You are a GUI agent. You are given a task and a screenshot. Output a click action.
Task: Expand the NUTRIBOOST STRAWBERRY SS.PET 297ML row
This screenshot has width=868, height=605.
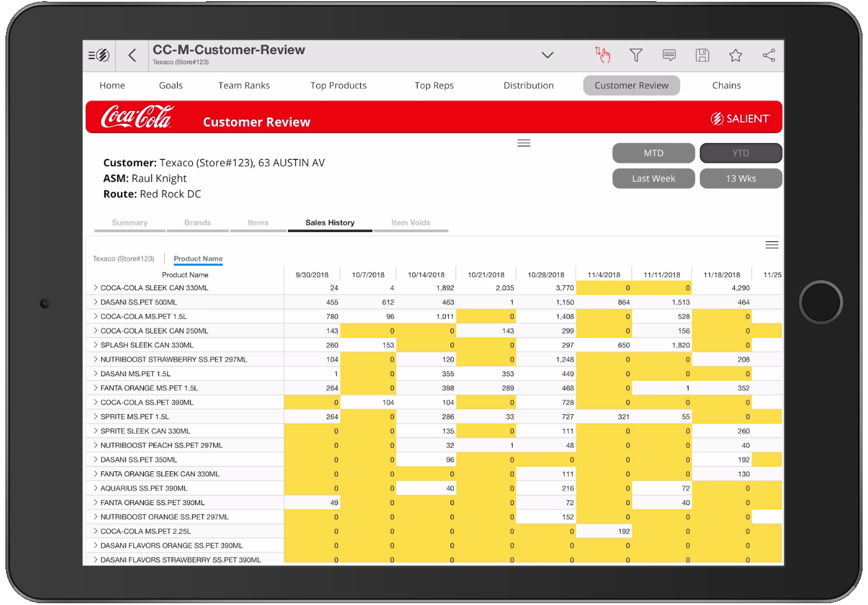95,359
